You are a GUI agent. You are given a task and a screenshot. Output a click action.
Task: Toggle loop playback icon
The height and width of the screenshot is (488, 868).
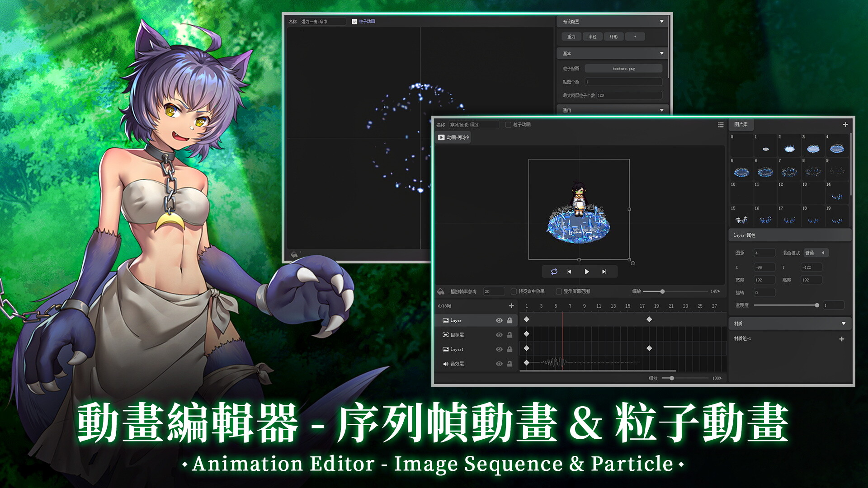554,272
